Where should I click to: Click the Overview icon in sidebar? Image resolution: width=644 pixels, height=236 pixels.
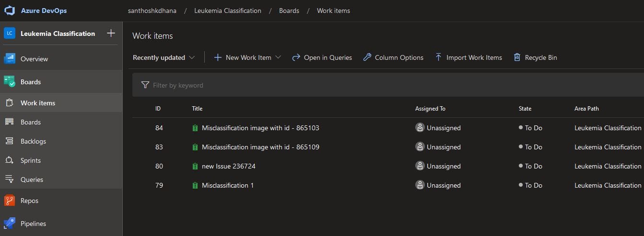pos(10,58)
